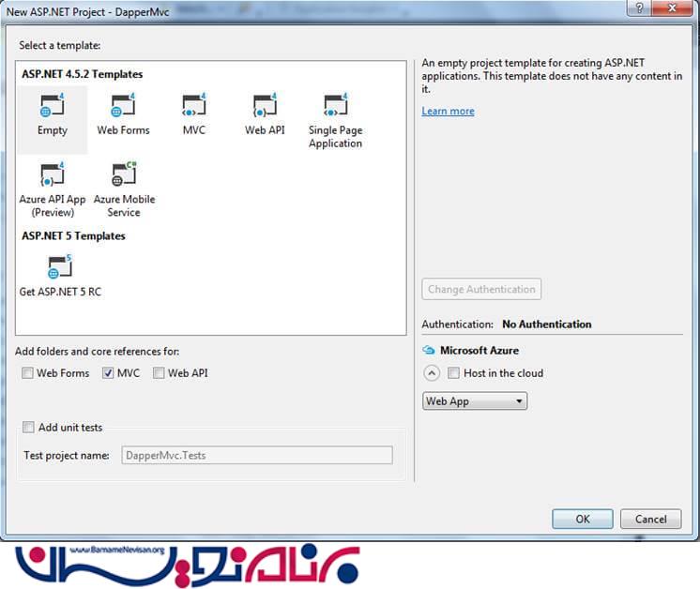Click the ASP.NET 4.5.2 Templates heading
Image resolution: width=700 pixels, height=589 pixels.
point(83,74)
